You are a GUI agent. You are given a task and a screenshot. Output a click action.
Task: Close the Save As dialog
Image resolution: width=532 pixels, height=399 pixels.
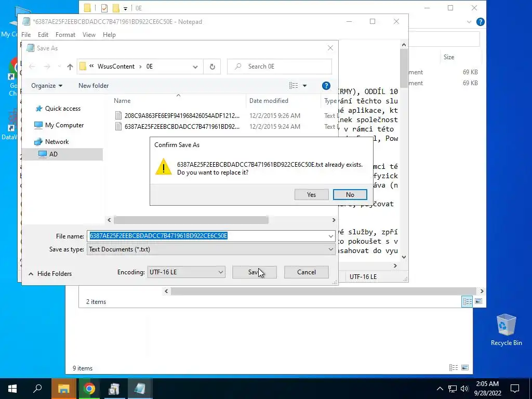[330, 48]
